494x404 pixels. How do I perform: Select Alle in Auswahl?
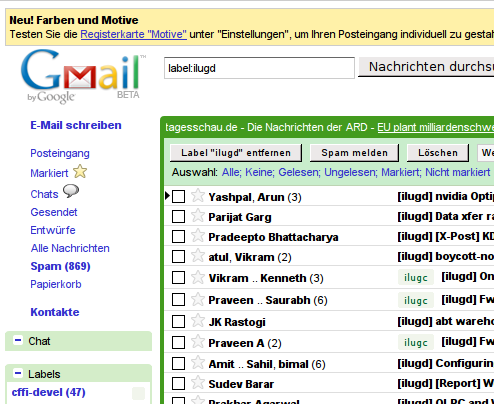click(x=231, y=172)
